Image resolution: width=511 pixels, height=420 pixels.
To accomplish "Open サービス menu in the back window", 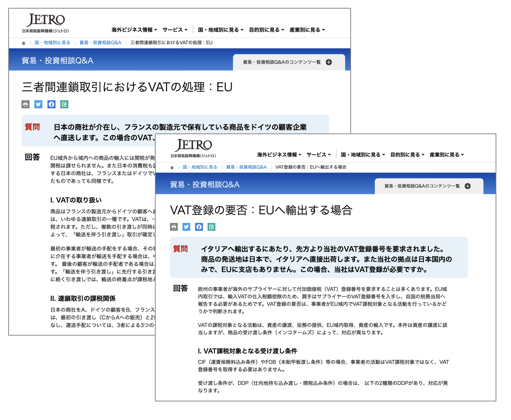I will 175,30.
